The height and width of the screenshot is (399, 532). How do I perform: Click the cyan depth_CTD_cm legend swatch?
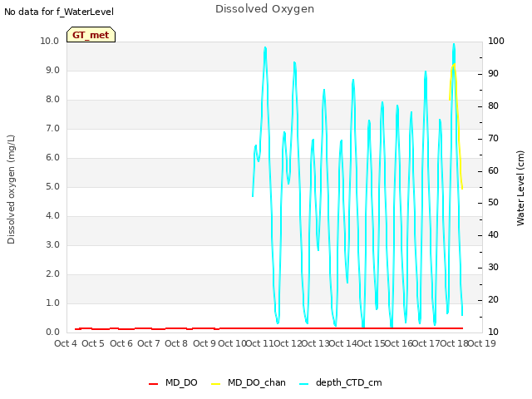[304, 384]
